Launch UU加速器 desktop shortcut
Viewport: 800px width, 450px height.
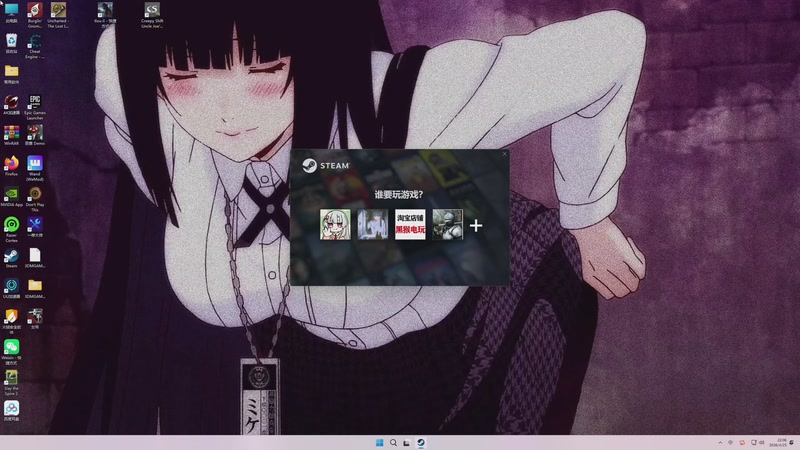click(x=11, y=289)
